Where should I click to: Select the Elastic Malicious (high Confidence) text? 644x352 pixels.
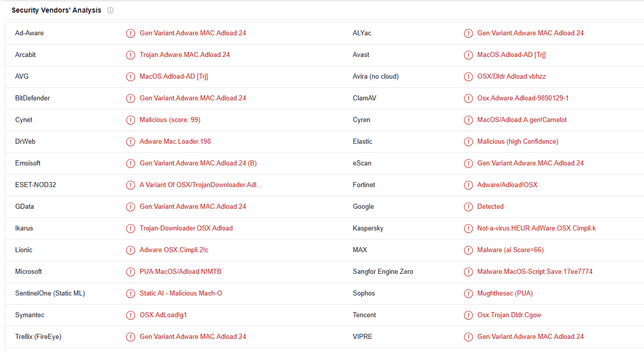517,142
